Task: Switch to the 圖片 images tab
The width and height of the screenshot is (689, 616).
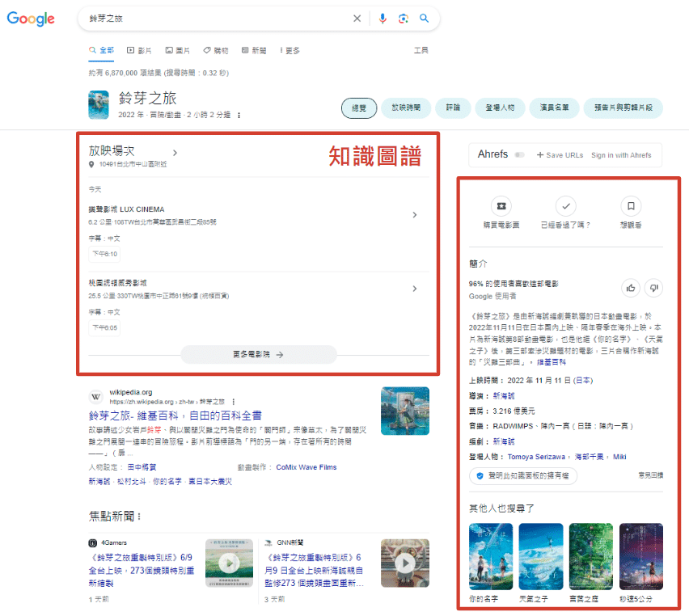Action: [x=177, y=50]
